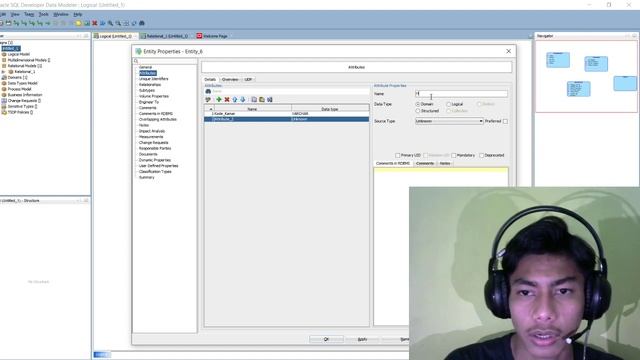
Task: Click the attribute properties icon after paste
Action: point(270,100)
